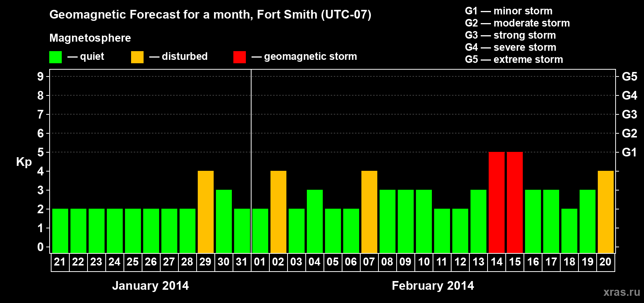Image resolution: width=644 pixels, height=303 pixels.
Task: Click 'G4 — severe storm' legend line
Action: click(510, 47)
